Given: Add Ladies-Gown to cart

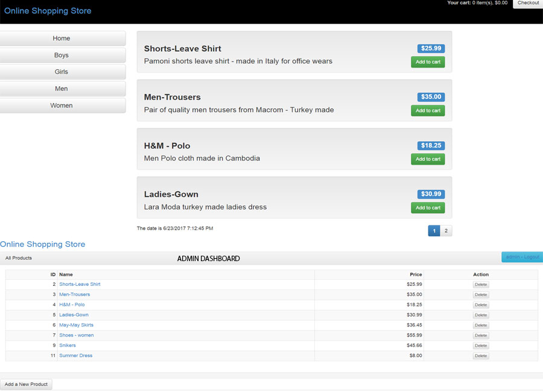Looking at the screenshot, I should point(428,207).
